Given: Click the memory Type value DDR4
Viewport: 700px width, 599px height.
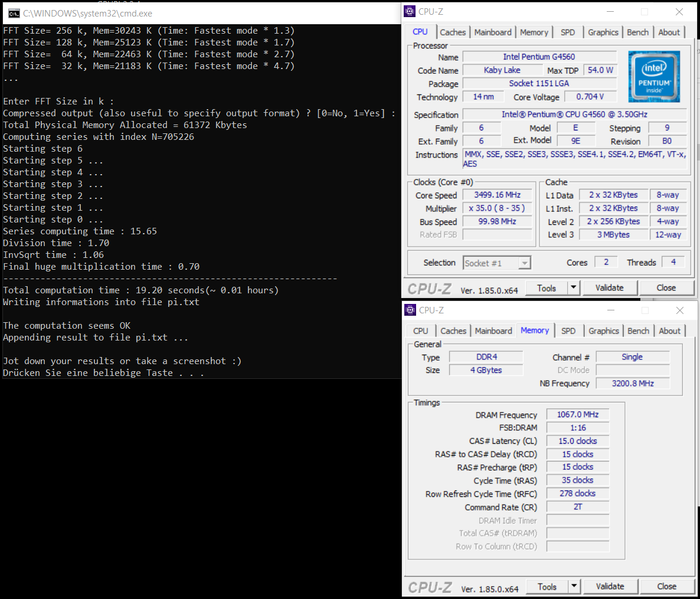Looking at the screenshot, I should point(486,357).
